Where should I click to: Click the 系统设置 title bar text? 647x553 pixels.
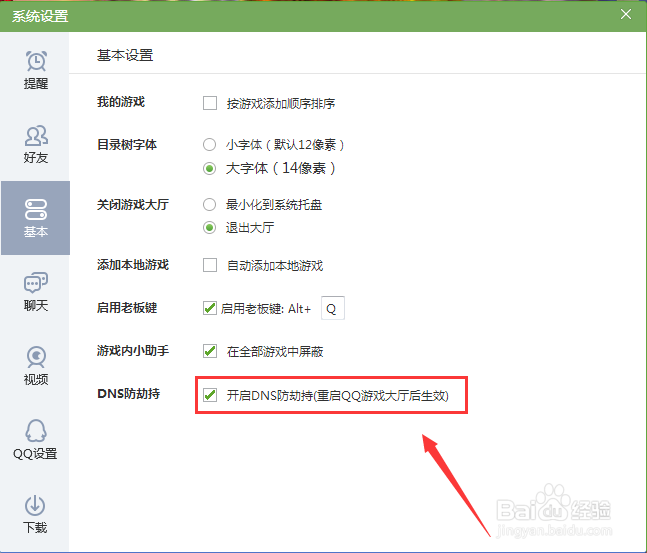(40, 16)
